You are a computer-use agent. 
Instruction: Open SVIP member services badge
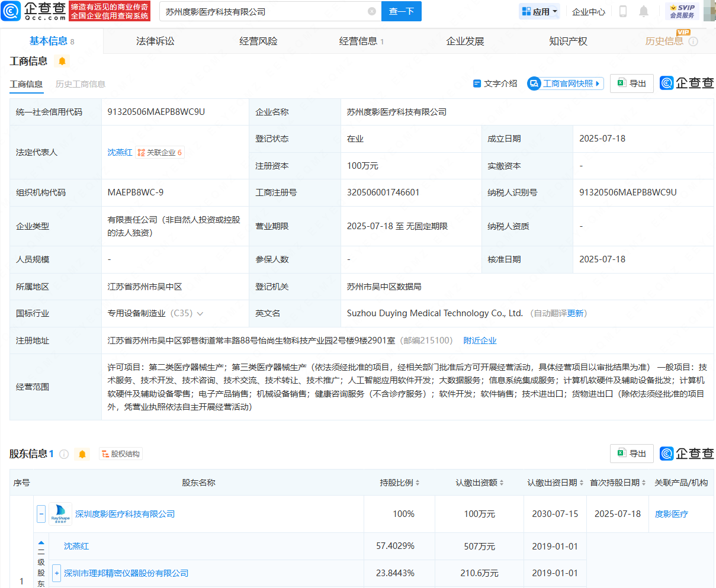point(682,11)
